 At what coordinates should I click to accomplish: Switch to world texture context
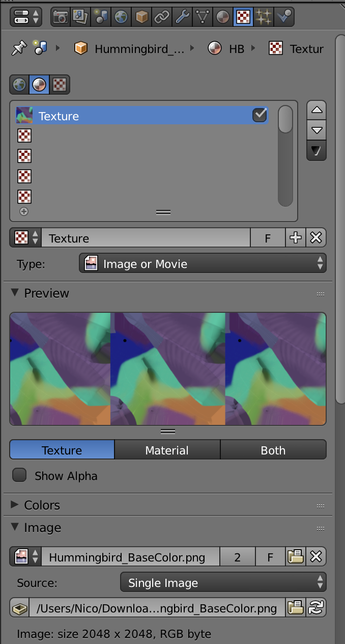[x=19, y=85]
